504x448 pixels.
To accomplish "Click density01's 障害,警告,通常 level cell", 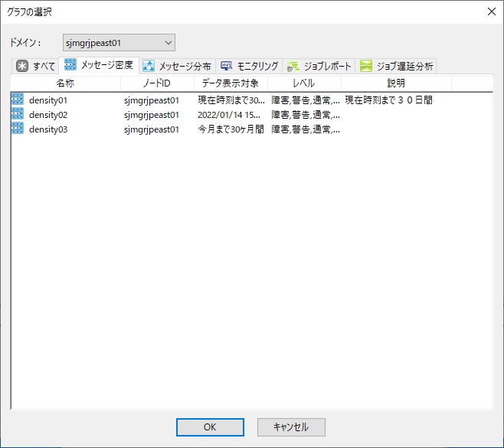I will 306,100.
